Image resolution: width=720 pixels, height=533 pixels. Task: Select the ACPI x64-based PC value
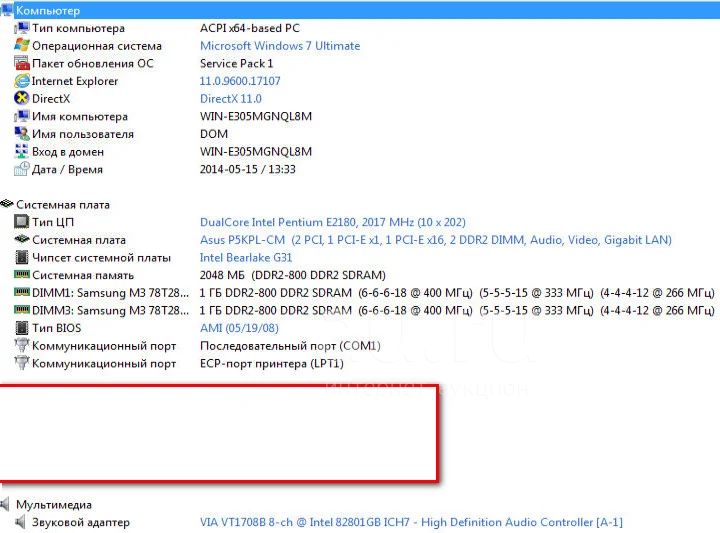[x=250, y=28]
